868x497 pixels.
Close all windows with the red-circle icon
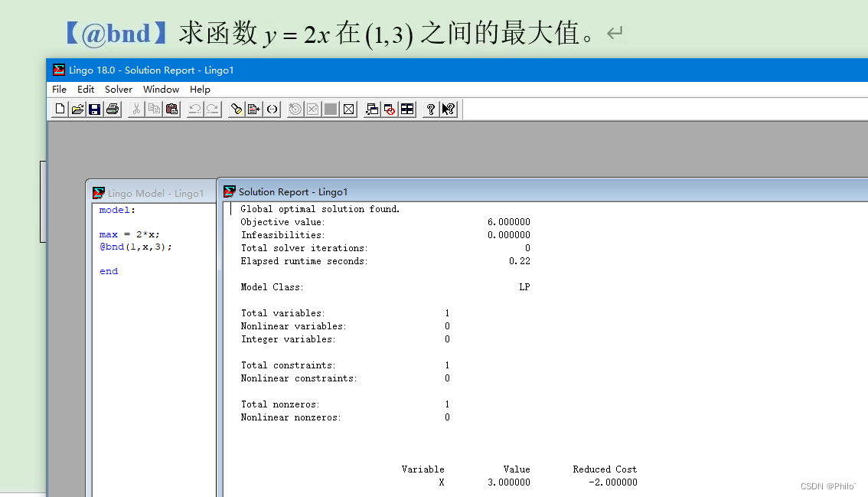(390, 110)
